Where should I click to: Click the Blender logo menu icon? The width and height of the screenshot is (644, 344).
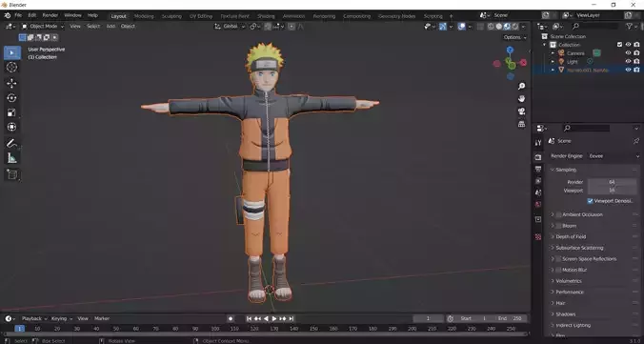click(x=8, y=15)
